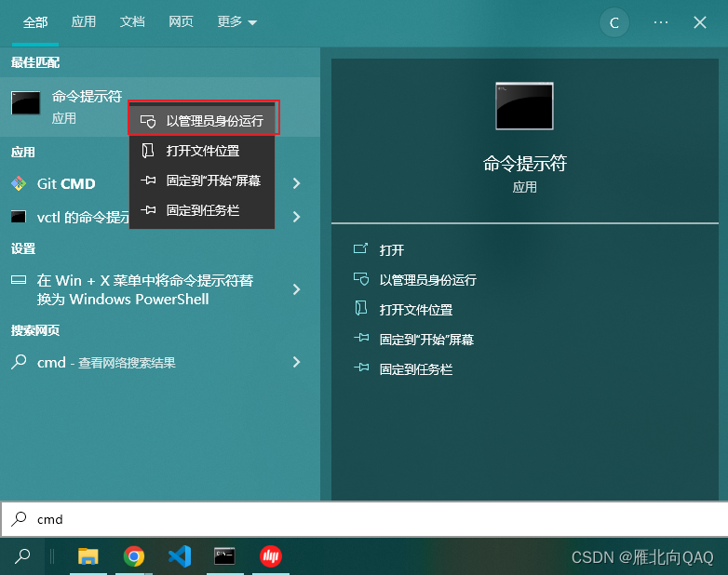This screenshot has height=575, width=728.
Task: Expand the Win + X setting arrow
Action: [x=297, y=289]
